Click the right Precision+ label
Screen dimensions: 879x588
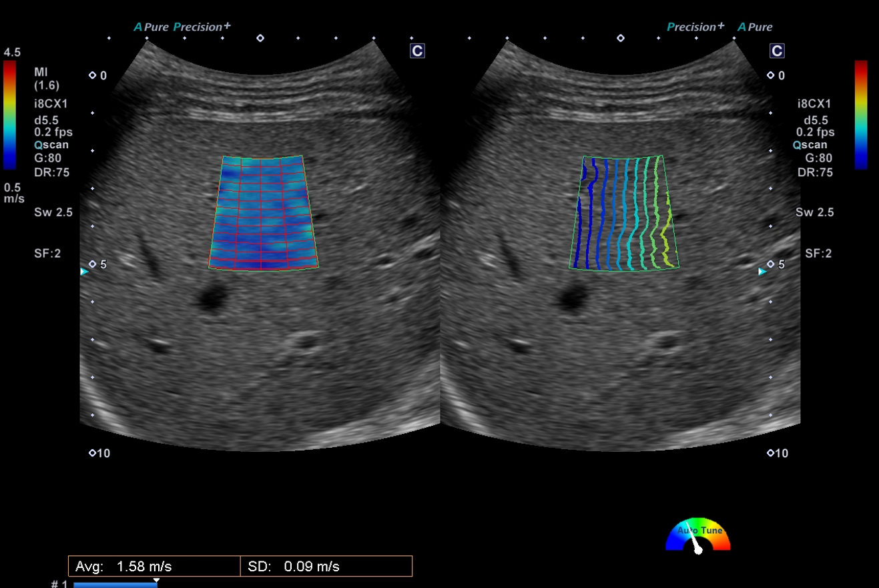pyautogui.click(x=695, y=27)
